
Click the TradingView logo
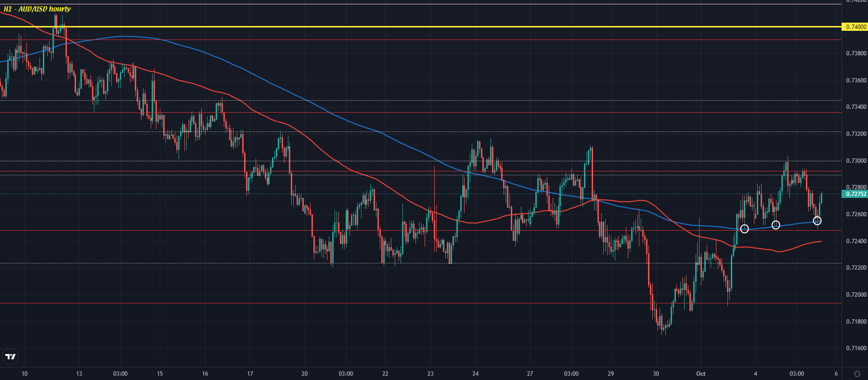[x=10, y=357]
